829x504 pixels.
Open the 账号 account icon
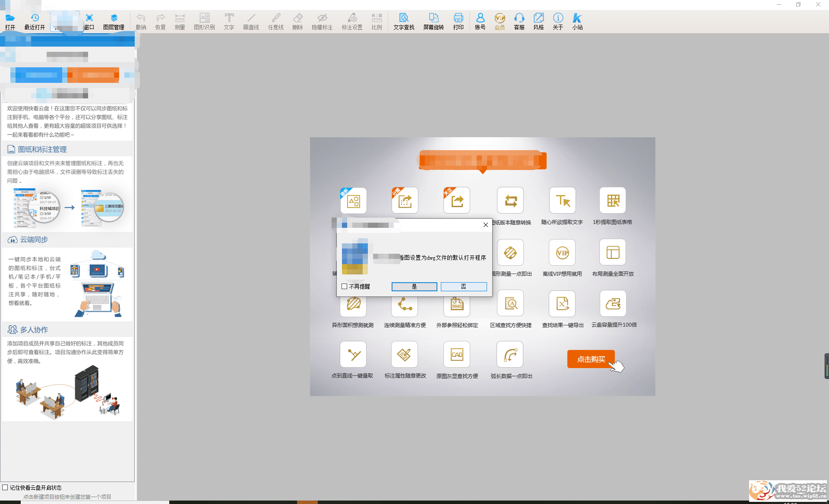(x=480, y=22)
